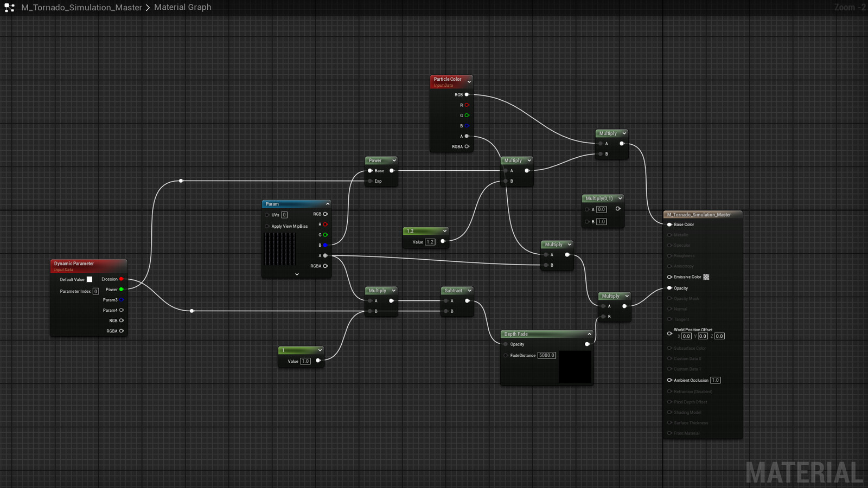Edit the World Position Offset Z field
Screen dimensions: 868x488
pyautogui.click(x=719, y=336)
